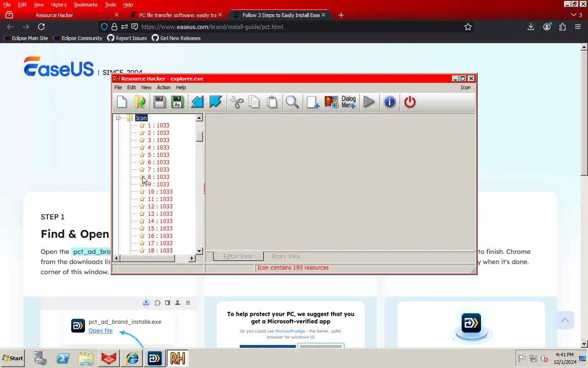Click the New blank script icon in Resource Hacker
The width and height of the screenshot is (588, 368).
(x=122, y=102)
